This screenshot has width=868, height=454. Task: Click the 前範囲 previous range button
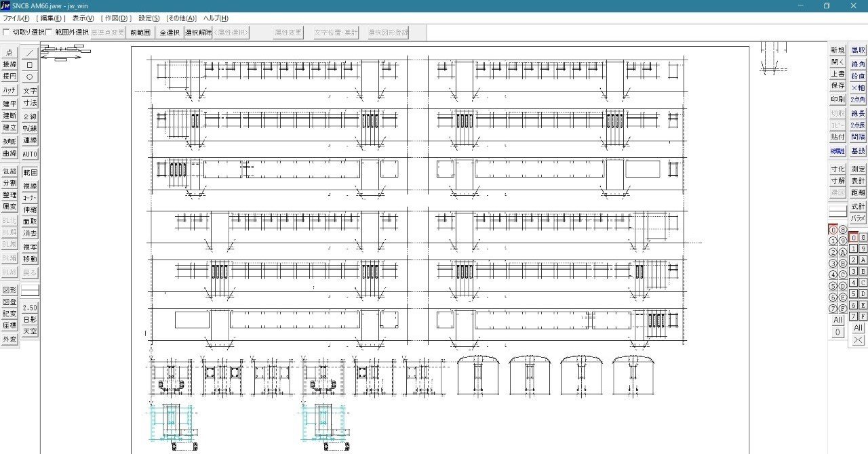[140, 32]
